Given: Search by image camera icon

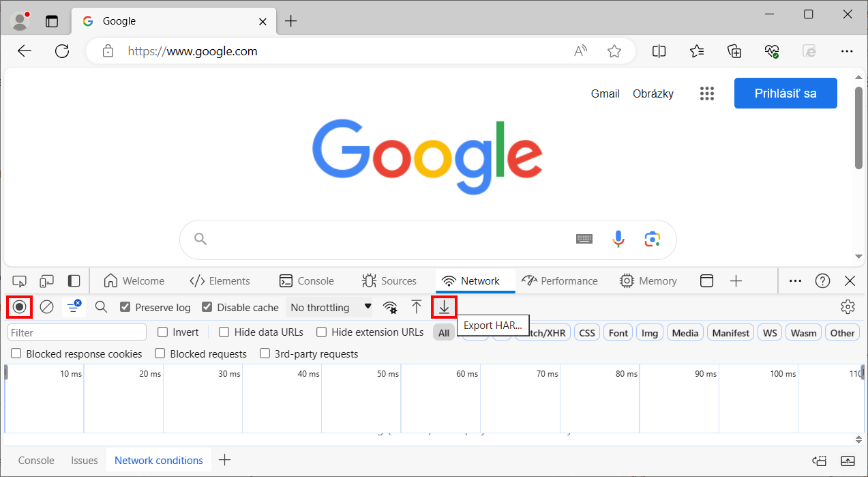Looking at the screenshot, I should point(653,239).
